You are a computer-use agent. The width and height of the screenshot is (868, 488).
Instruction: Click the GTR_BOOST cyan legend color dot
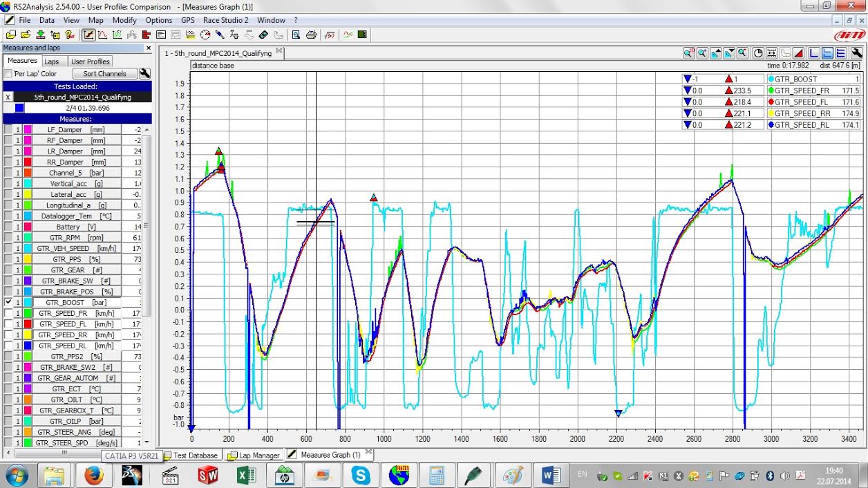point(770,79)
